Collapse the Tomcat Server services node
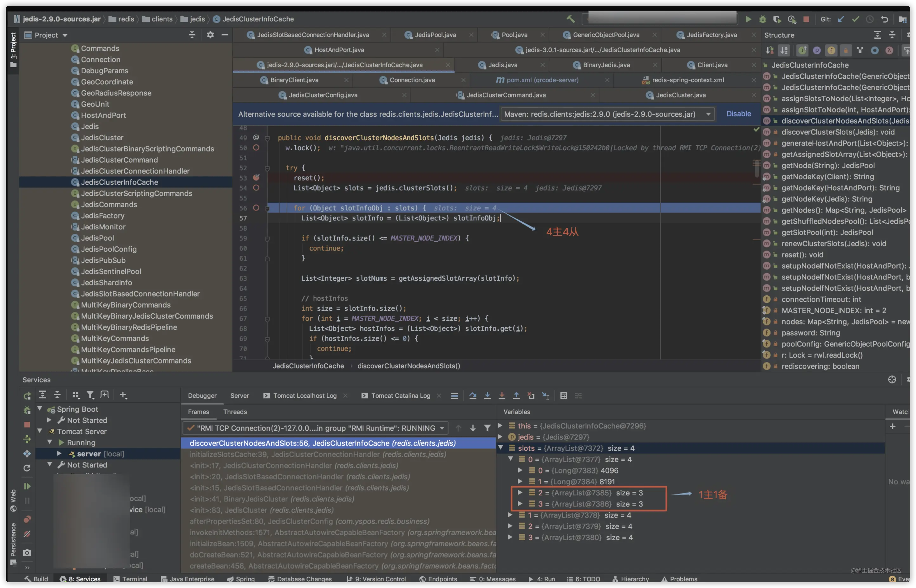This screenshot has height=588, width=916. coord(40,431)
